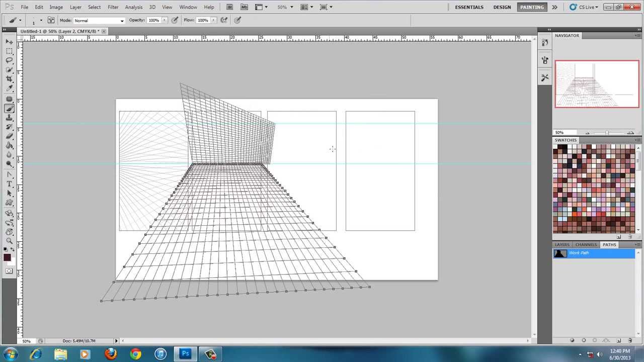Open the Analysis menu

pyautogui.click(x=133, y=7)
